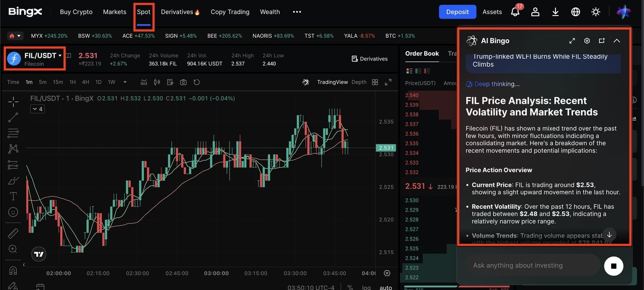Open the chart grid layout icon

(375, 82)
